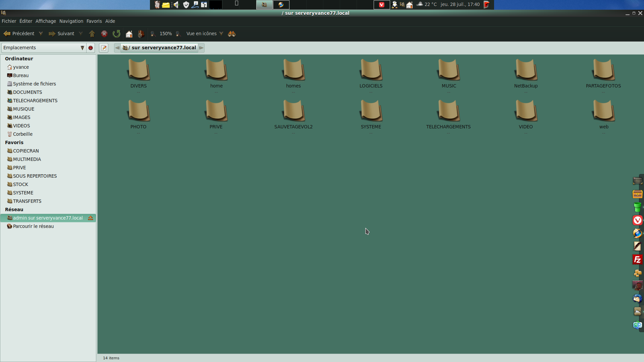Open the Affichage menu

(46, 21)
